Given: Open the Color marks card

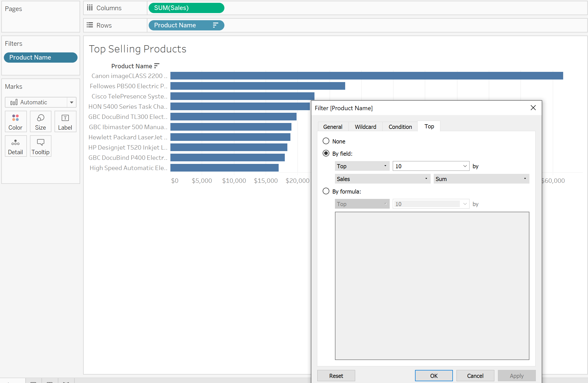Looking at the screenshot, I should (x=15, y=121).
